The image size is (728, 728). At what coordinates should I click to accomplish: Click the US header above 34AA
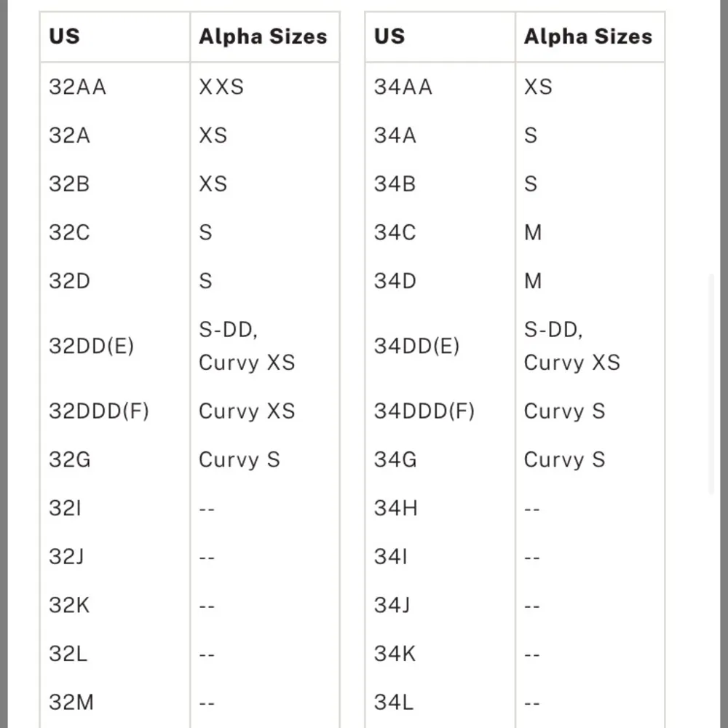point(389,36)
